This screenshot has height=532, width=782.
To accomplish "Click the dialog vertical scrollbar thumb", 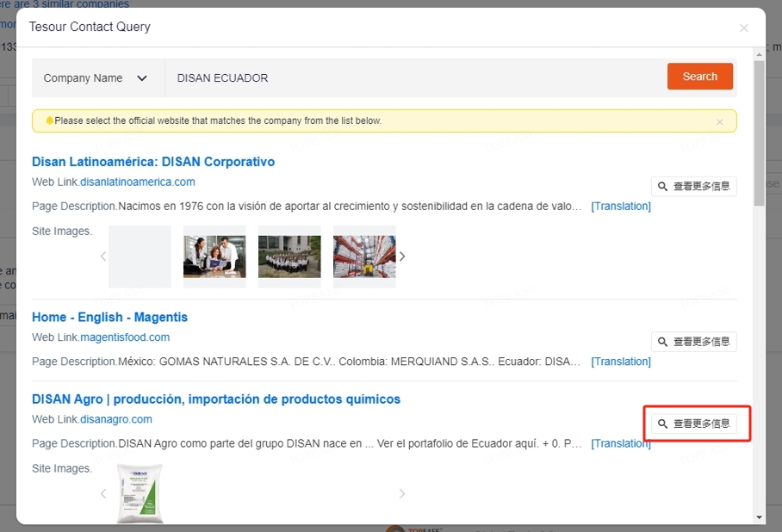I will (x=759, y=133).
